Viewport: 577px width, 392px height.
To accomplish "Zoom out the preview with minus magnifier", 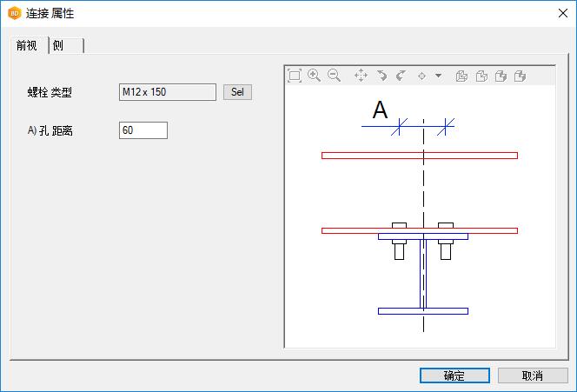I will tap(334, 76).
